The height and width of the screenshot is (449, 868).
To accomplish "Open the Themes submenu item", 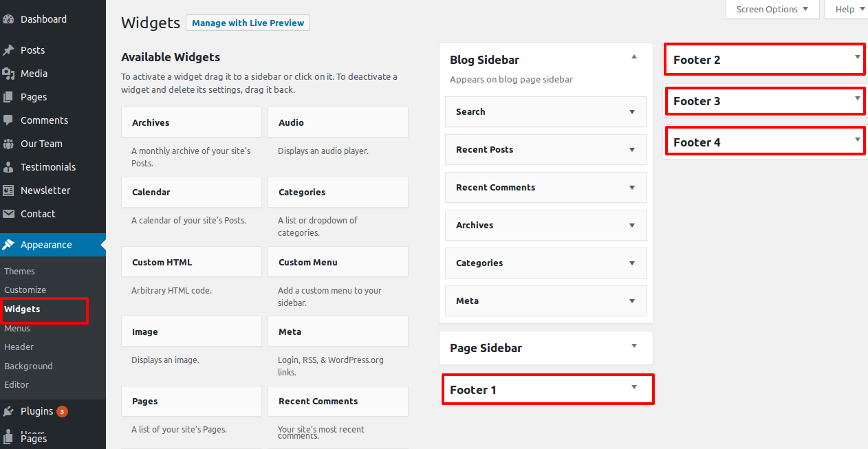I will click(x=19, y=272).
